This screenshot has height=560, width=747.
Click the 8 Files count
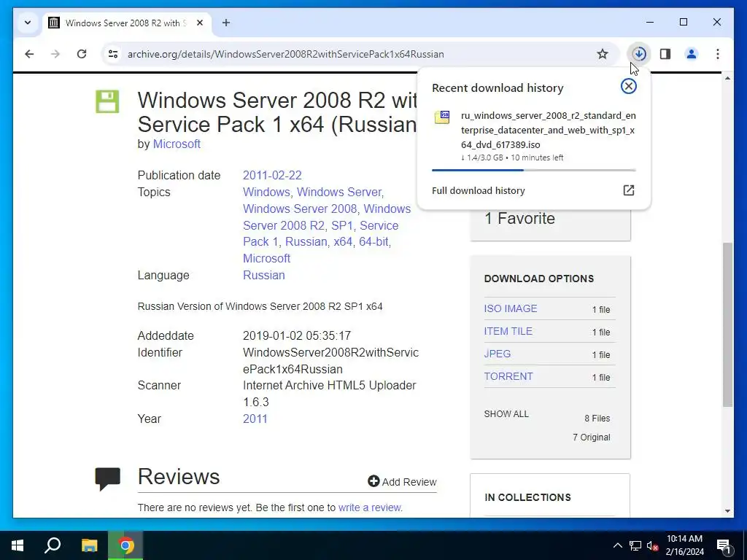coord(597,418)
